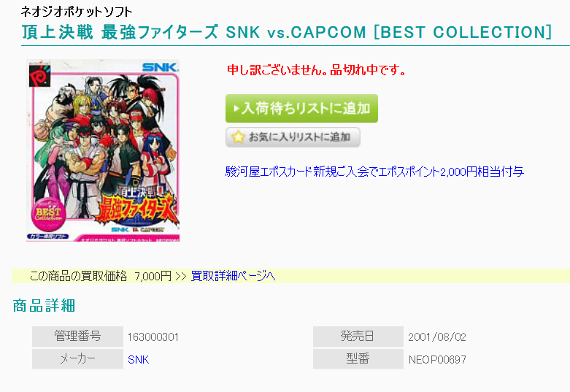The width and height of the screenshot is (570, 392).
Task: Click the 商品詳細 section heading
Action: [x=44, y=305]
